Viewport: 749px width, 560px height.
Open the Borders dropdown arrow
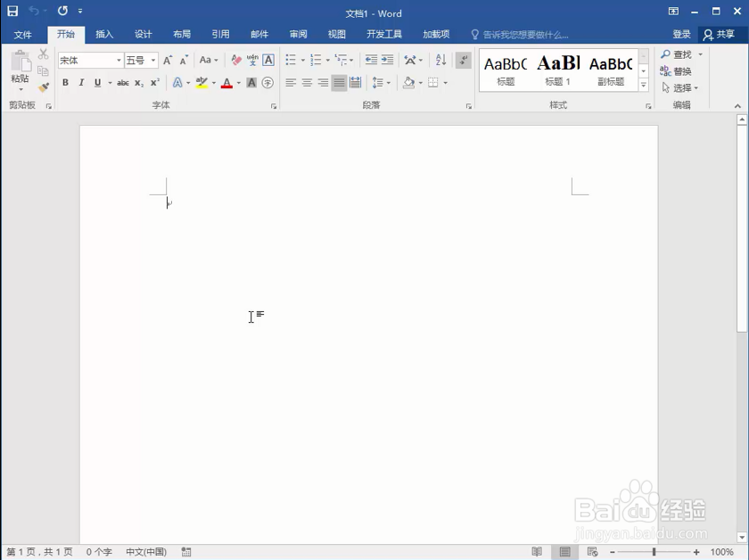pos(445,83)
